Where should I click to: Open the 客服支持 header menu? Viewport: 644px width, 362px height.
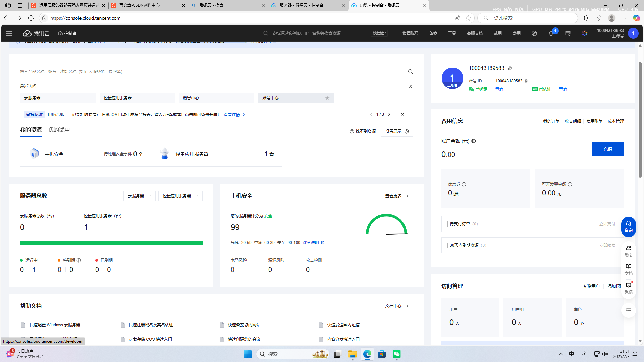475,33
